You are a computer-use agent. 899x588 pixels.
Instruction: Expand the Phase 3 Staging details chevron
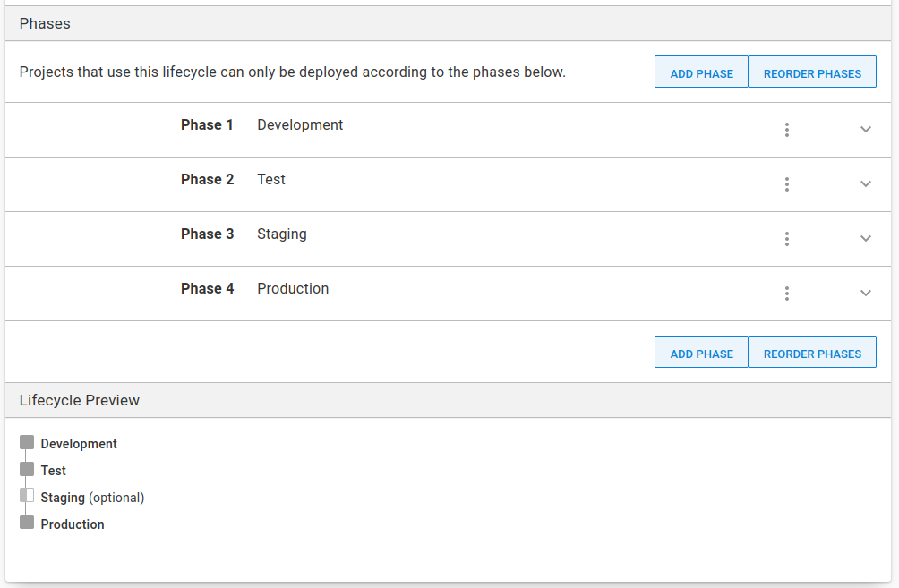(x=866, y=239)
